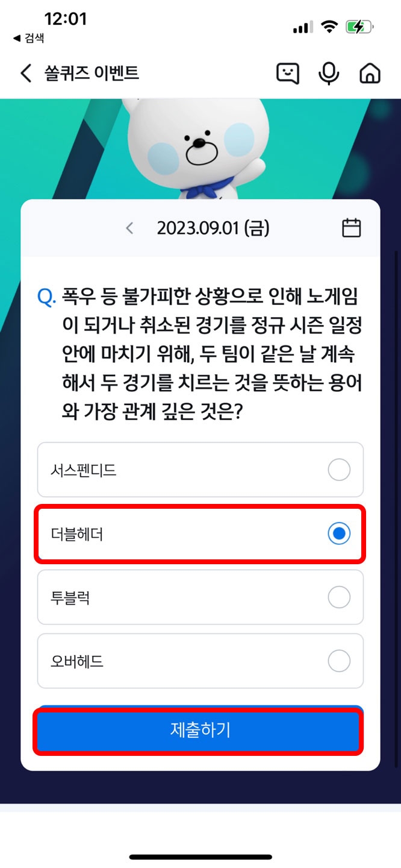
Task: Select the 더블헤더 radio button
Action: (x=339, y=533)
